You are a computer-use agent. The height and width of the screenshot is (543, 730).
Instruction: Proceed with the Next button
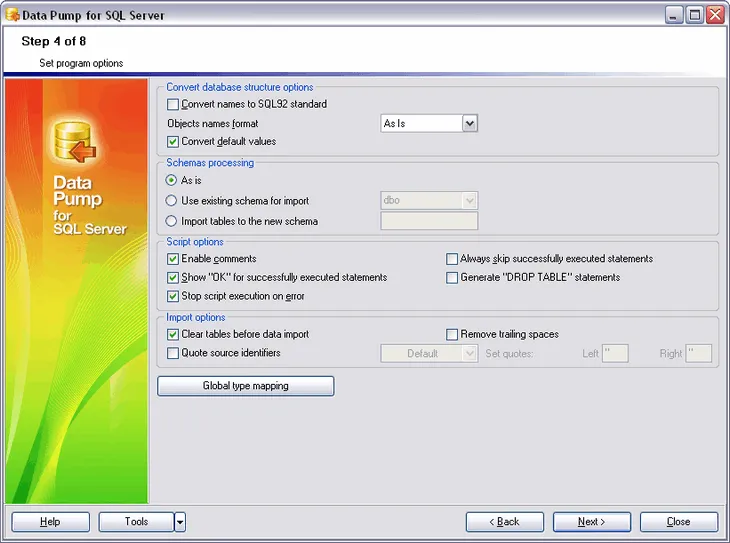592,522
